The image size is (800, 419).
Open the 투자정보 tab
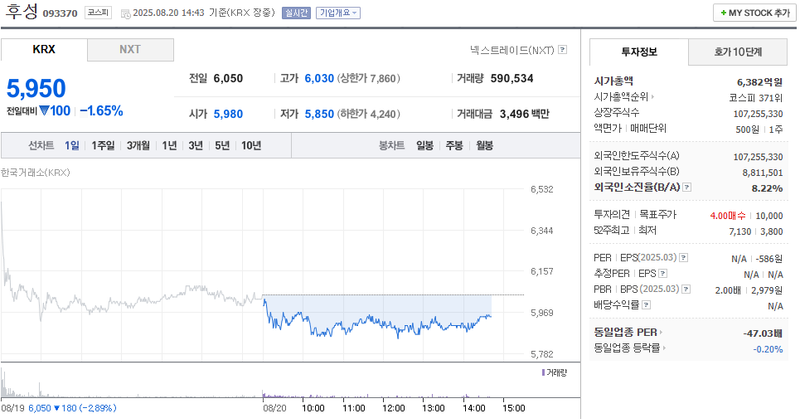point(639,52)
